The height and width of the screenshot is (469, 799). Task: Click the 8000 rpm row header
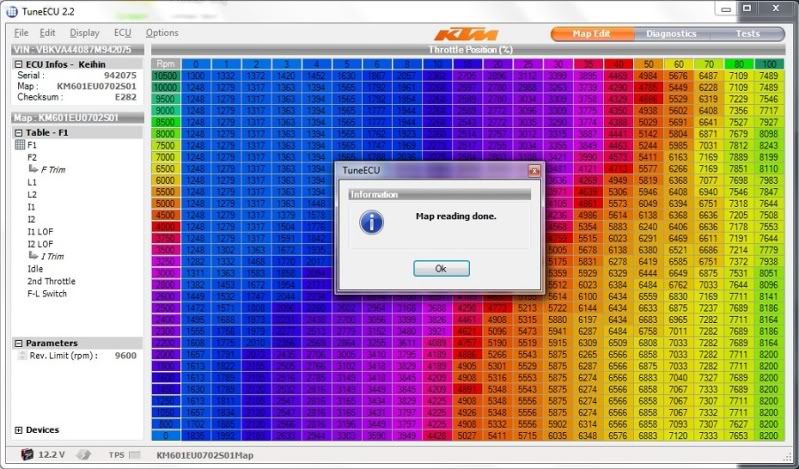166,134
